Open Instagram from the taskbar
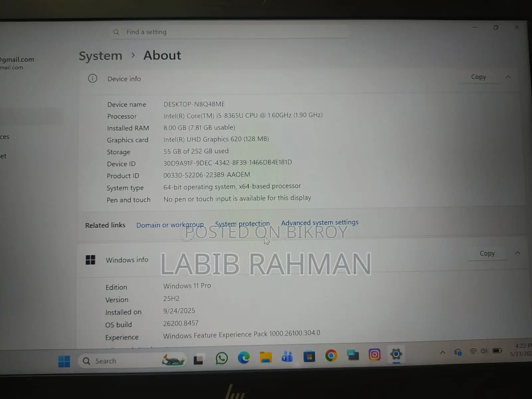The image size is (532, 399). coord(374,355)
